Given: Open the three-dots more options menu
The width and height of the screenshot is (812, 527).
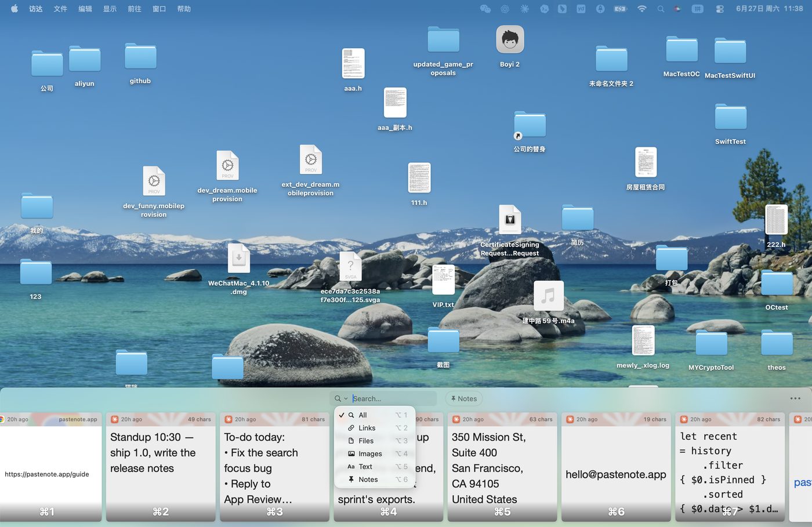Looking at the screenshot, I should (795, 399).
